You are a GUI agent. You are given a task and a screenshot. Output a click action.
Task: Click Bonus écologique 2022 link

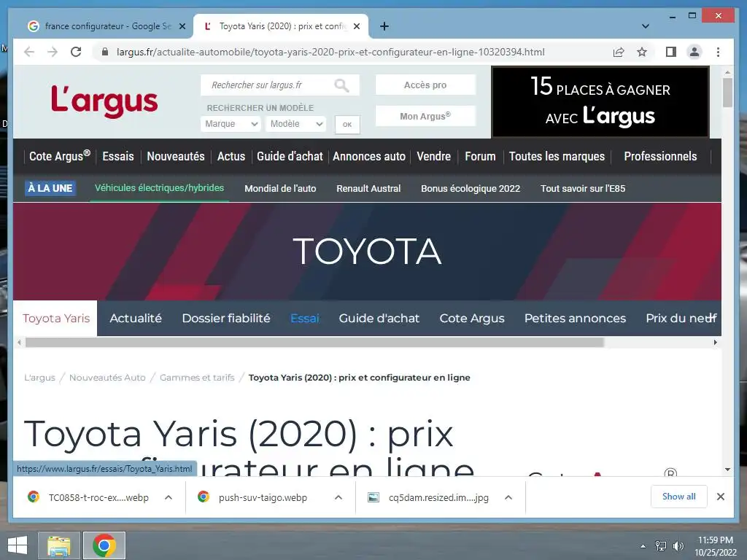tap(471, 189)
